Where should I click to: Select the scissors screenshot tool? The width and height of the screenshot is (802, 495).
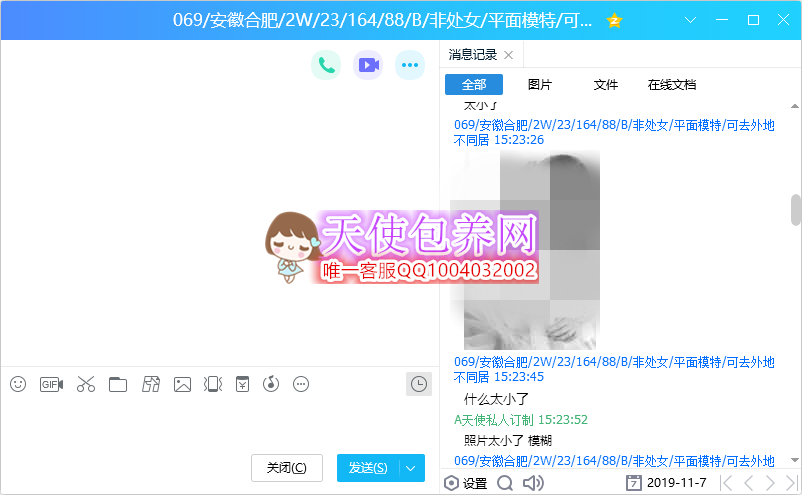(x=85, y=384)
